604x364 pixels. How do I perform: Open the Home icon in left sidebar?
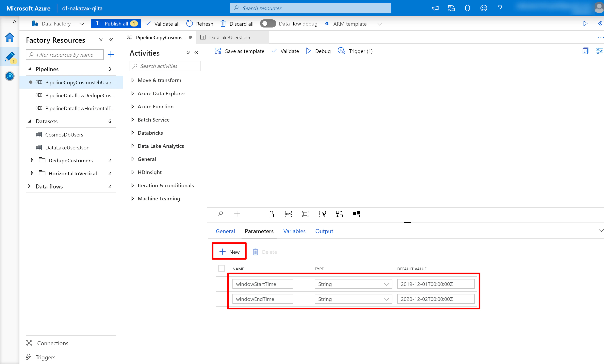click(x=10, y=37)
